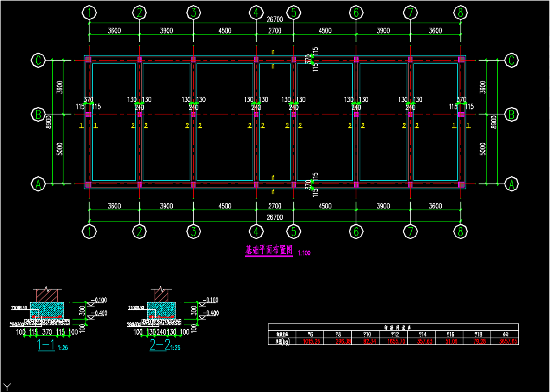
Task: Select the 240 width dimension in section 2-2
Action: point(161,331)
